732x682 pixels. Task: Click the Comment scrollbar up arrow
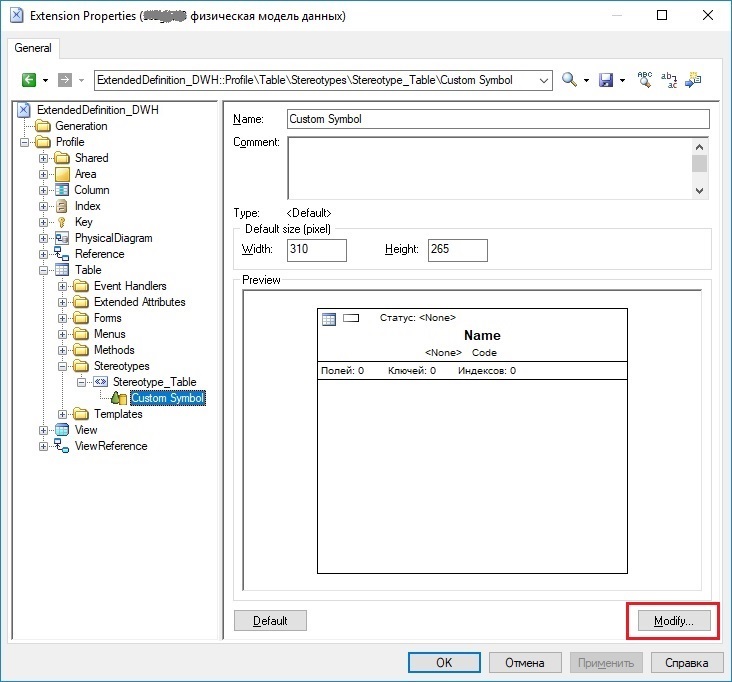point(699,147)
